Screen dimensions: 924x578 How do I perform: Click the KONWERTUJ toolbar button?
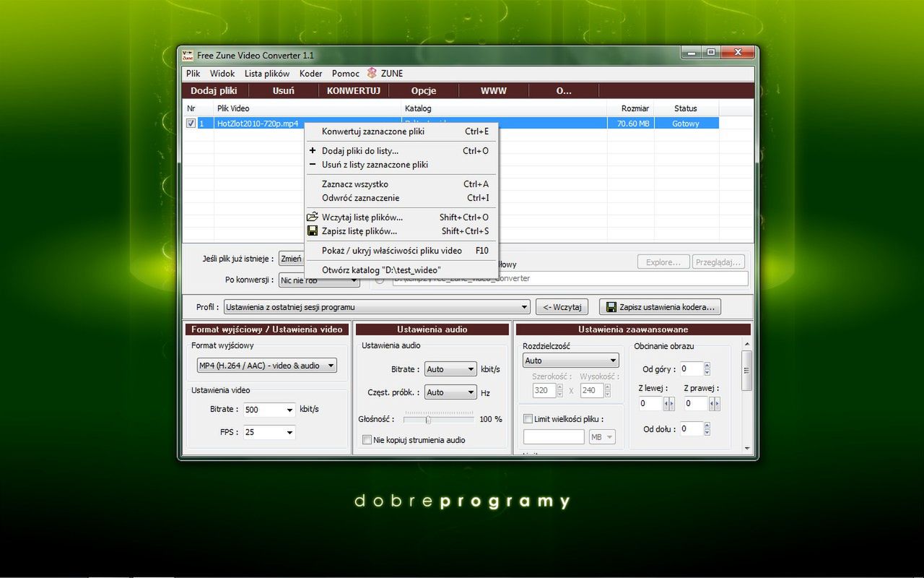click(354, 91)
